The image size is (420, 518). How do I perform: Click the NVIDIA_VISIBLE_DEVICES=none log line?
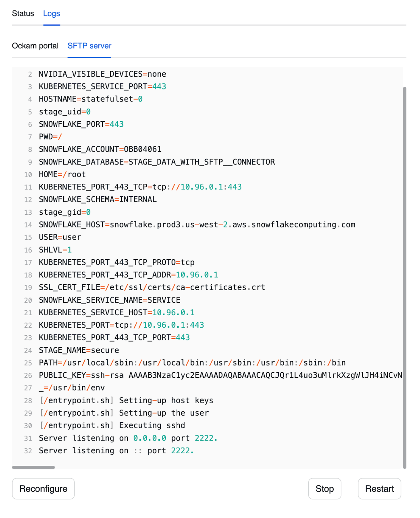[x=102, y=74]
